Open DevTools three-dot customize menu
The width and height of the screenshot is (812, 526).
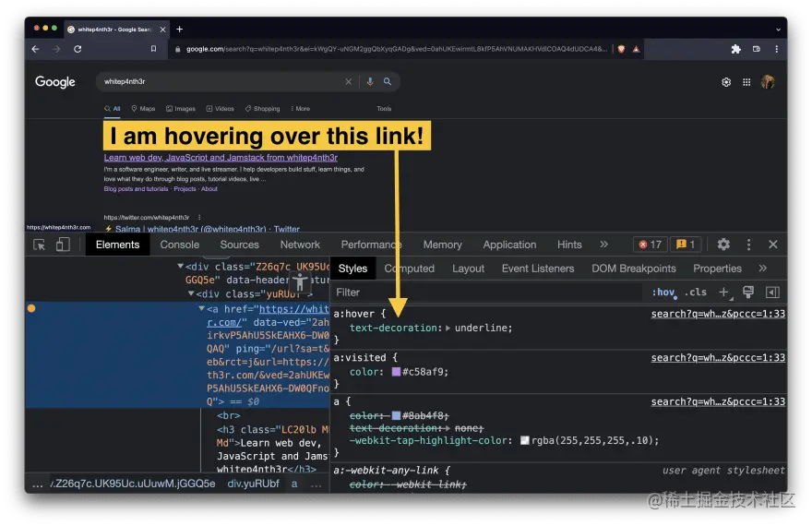pos(748,245)
